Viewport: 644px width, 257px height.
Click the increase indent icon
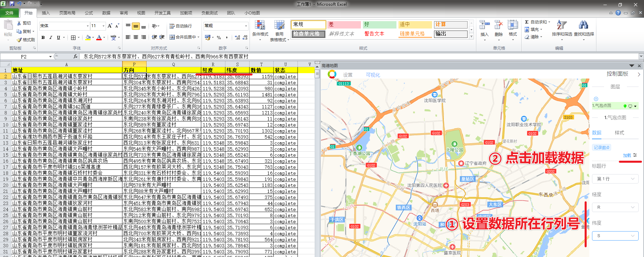tap(162, 37)
